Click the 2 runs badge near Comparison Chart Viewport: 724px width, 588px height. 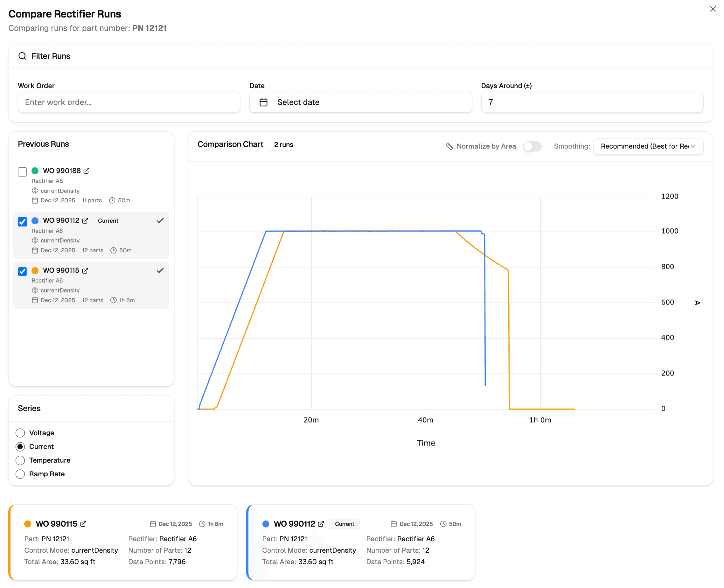click(x=283, y=145)
